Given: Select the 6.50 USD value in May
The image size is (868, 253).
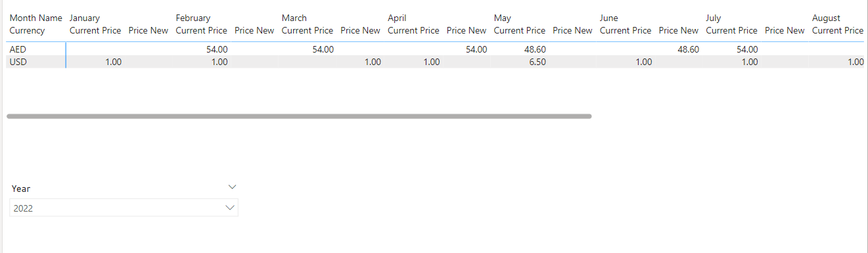Looking at the screenshot, I should 537,62.
